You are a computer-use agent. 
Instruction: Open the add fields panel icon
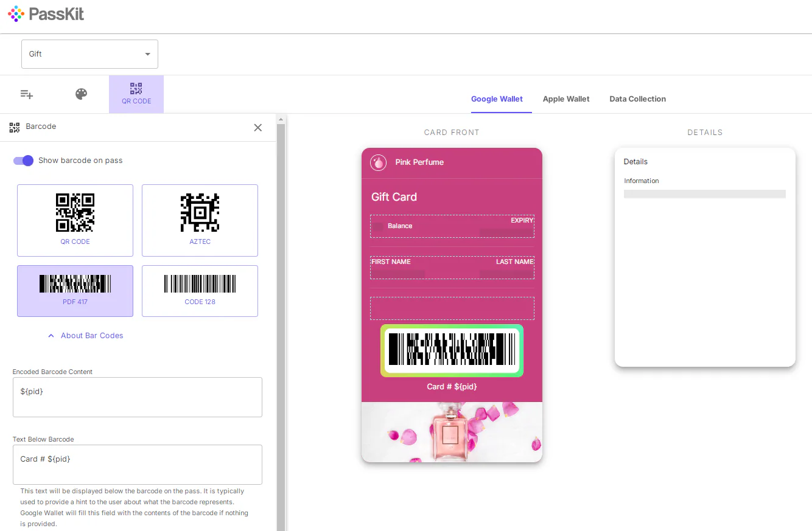[27, 94]
